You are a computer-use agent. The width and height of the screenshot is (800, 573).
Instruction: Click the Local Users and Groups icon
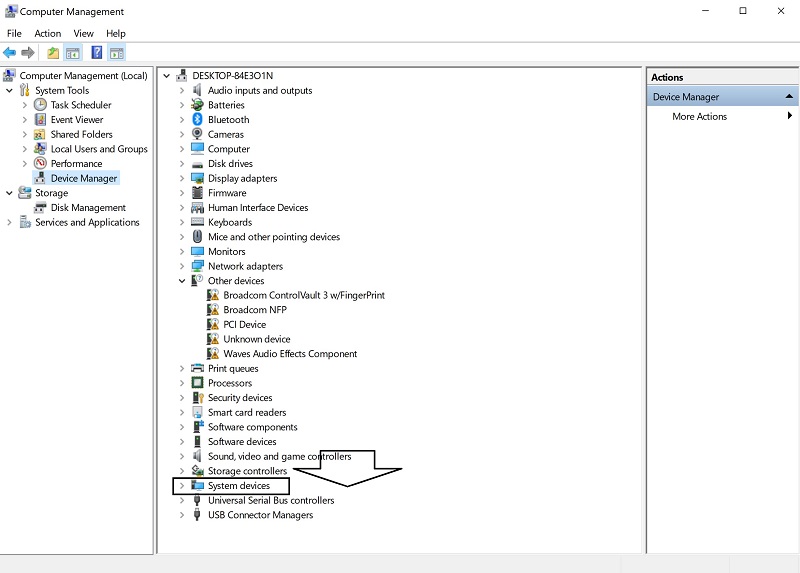click(x=40, y=148)
